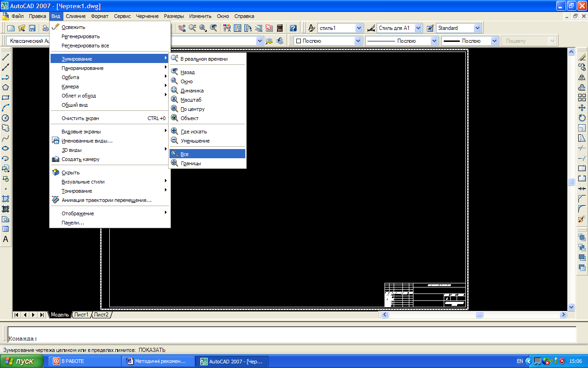Viewport: 588px width, 368px height.
Task: Select the Arc drawing tool
Action: click(6, 108)
